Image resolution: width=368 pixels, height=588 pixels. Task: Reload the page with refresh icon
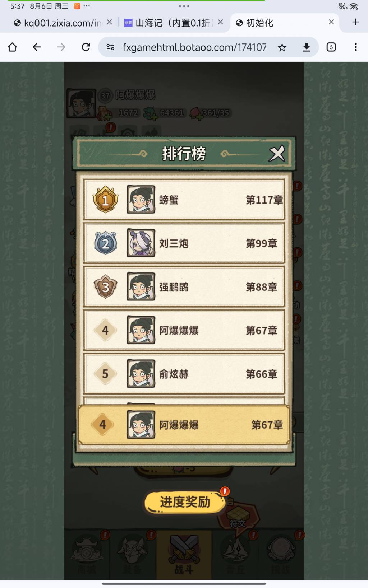tap(86, 47)
